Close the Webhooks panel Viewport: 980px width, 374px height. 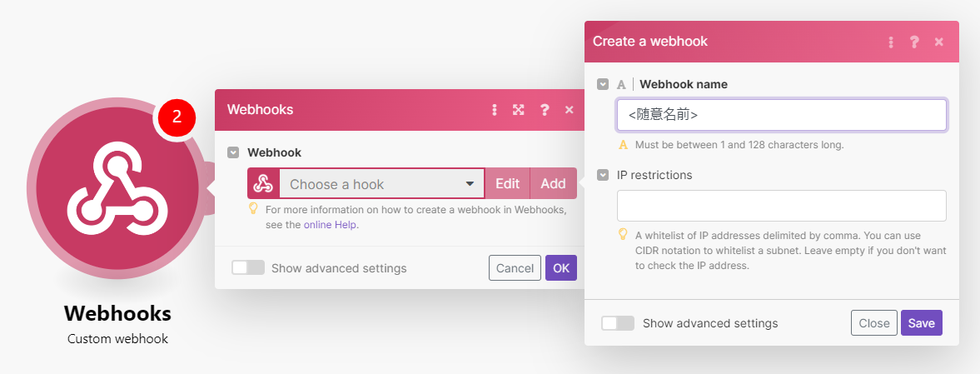[569, 110]
